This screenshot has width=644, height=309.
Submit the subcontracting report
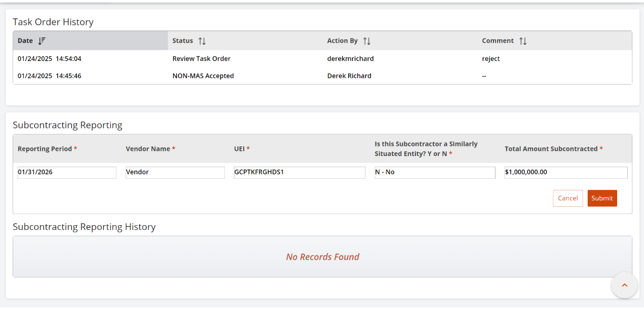[x=602, y=198]
